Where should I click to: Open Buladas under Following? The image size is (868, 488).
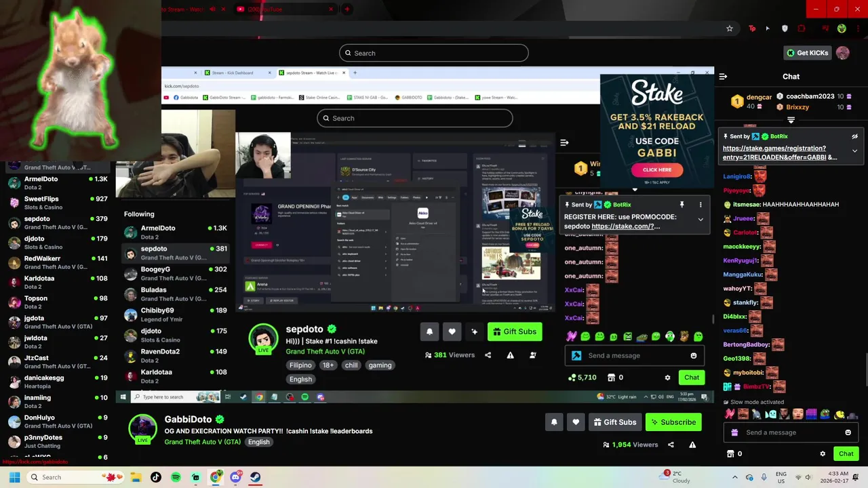click(176, 293)
